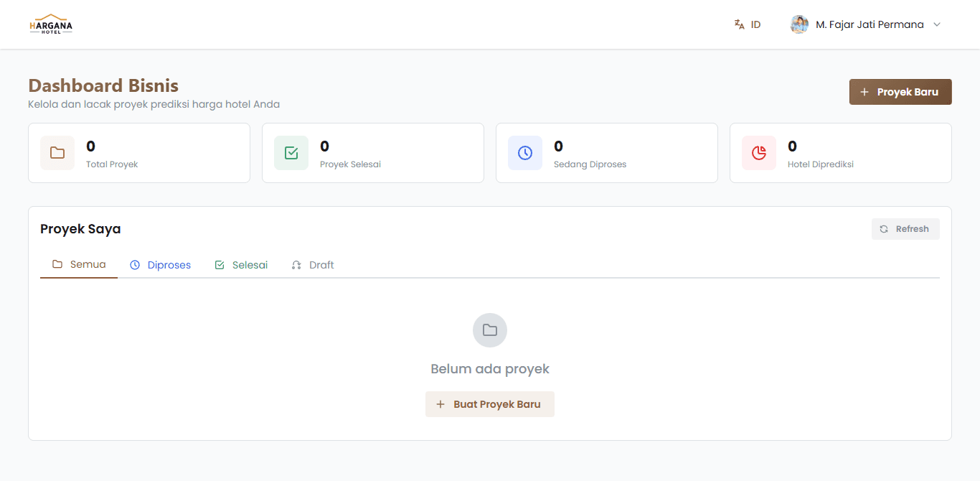Click the empty-state folder icon
This screenshot has width=980, height=481.
[x=490, y=330]
